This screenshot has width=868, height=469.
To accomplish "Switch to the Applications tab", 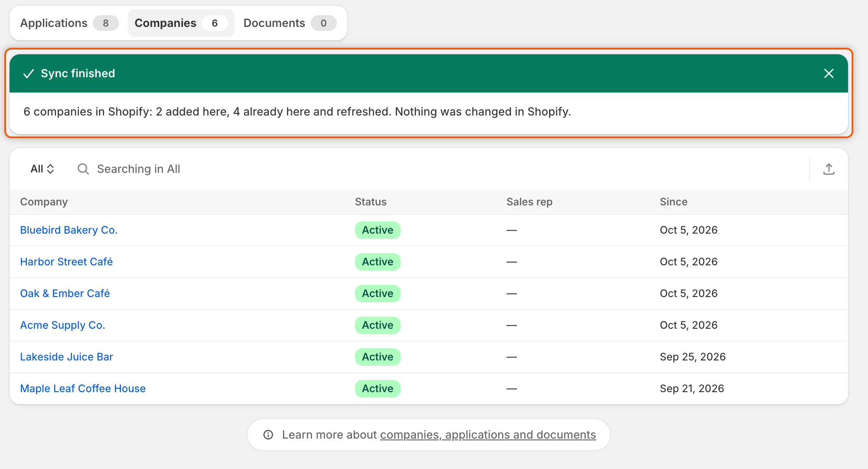I will (x=69, y=23).
